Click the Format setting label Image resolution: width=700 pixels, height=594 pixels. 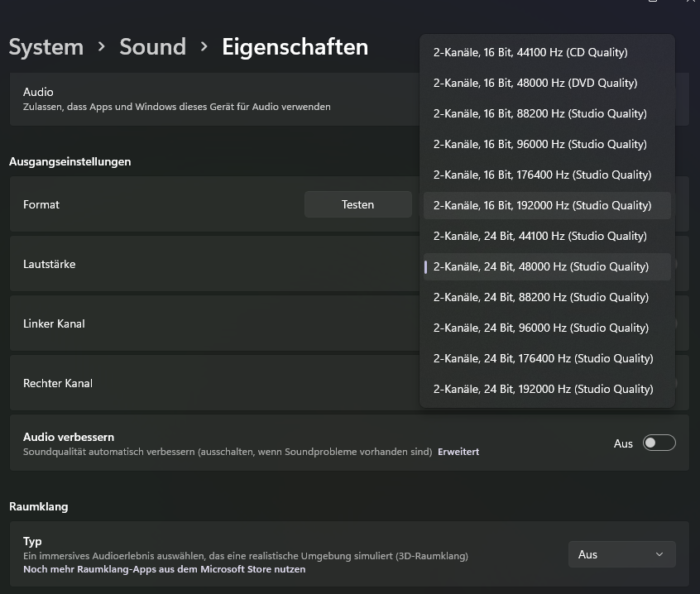[41, 204]
